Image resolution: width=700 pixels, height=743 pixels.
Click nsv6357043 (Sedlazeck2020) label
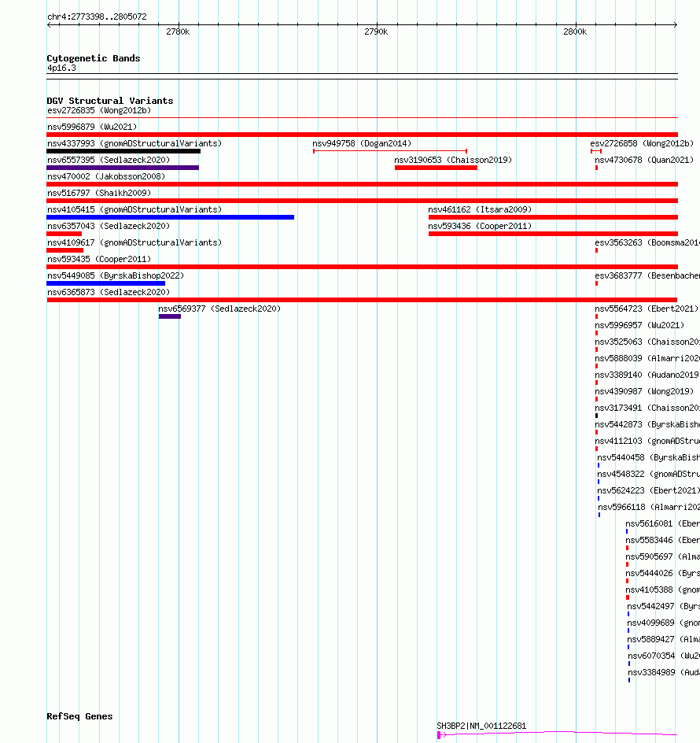109,227
